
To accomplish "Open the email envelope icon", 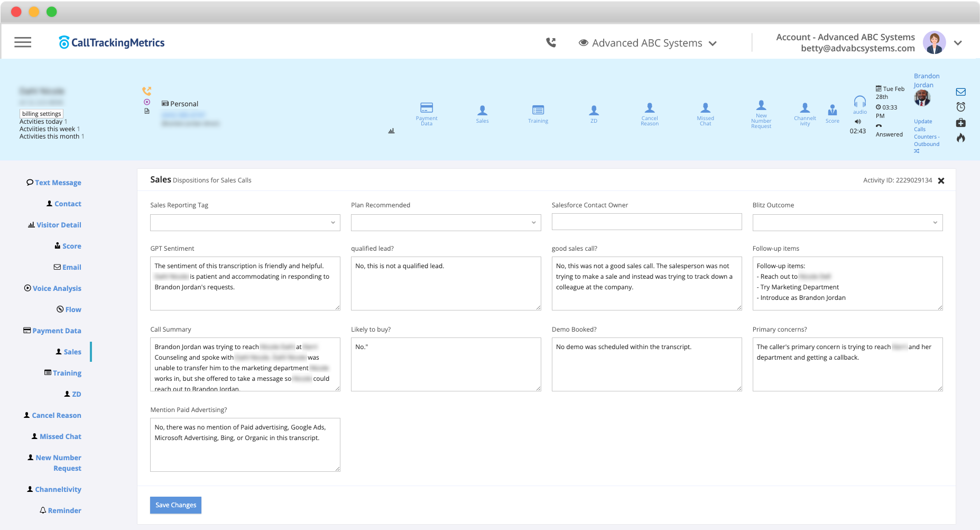I will (961, 92).
